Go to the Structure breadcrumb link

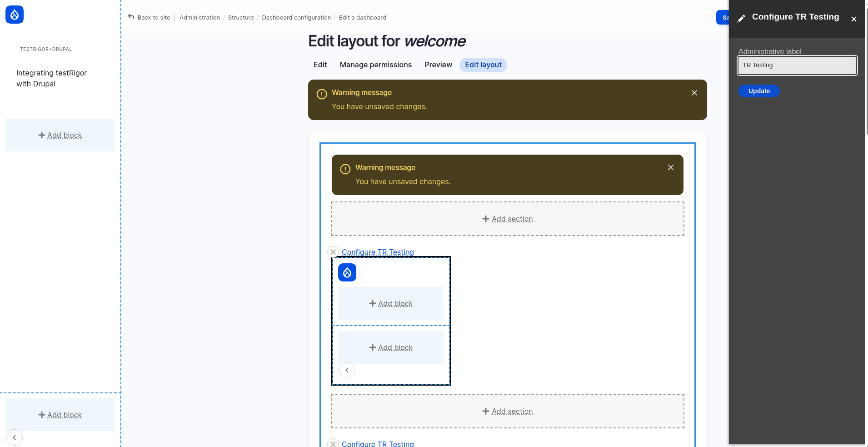(x=241, y=18)
